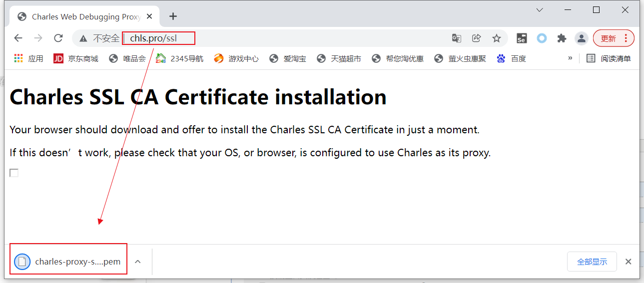Reload the chls.pro/ssl page
The height and width of the screenshot is (283, 644).
point(58,38)
